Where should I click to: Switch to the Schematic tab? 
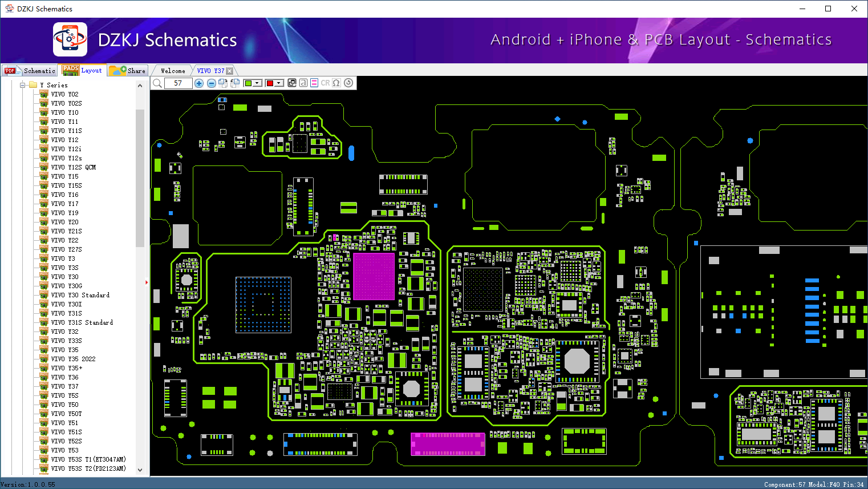click(x=30, y=71)
